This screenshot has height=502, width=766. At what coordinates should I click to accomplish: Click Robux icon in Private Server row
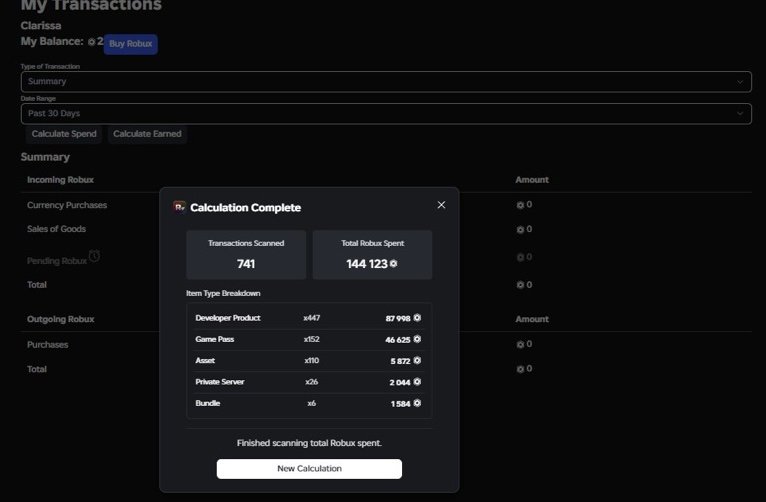tap(417, 382)
